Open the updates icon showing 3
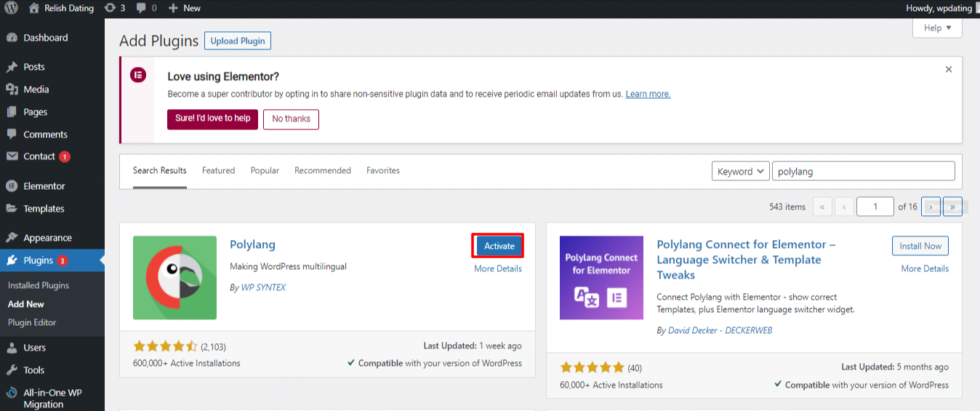 (x=110, y=8)
